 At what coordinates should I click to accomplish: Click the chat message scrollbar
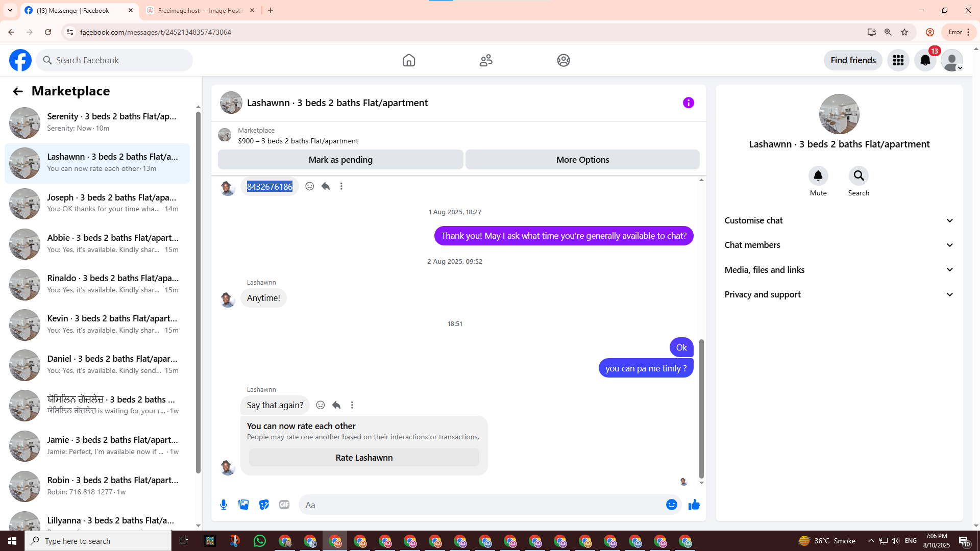701,408
